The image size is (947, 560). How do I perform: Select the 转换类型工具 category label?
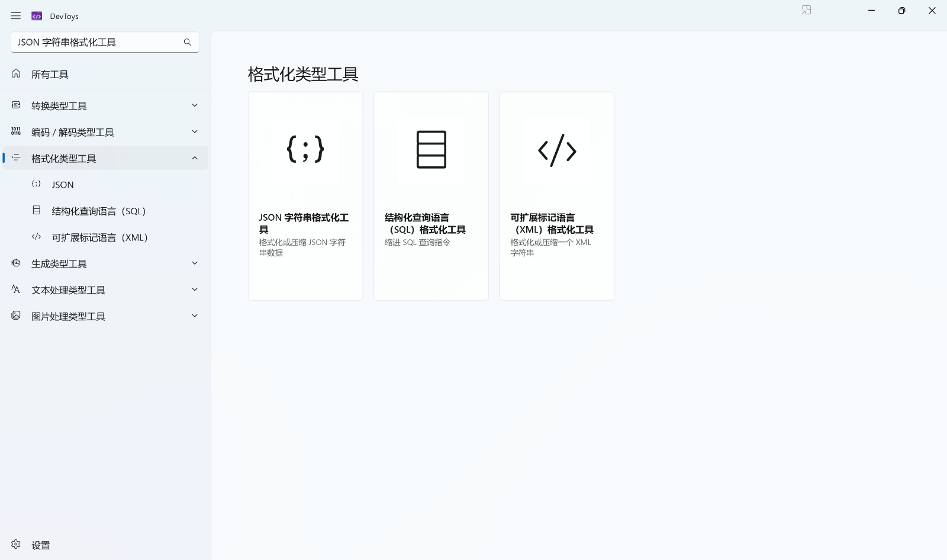pyautogui.click(x=59, y=106)
